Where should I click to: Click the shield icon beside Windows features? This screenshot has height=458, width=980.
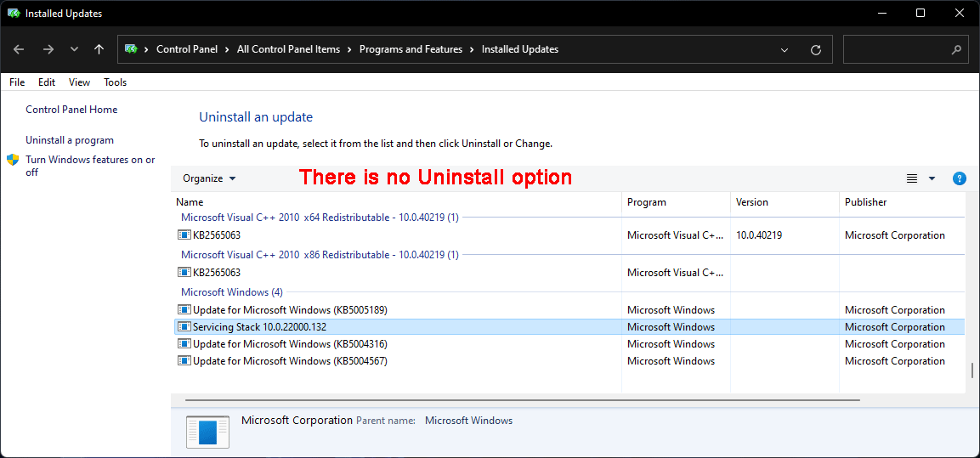coord(13,160)
